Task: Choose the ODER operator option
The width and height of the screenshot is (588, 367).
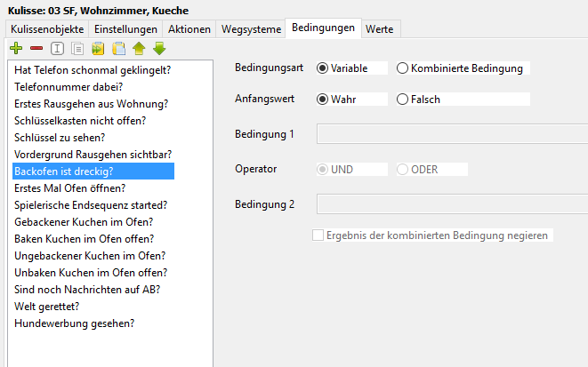Action: [402, 169]
